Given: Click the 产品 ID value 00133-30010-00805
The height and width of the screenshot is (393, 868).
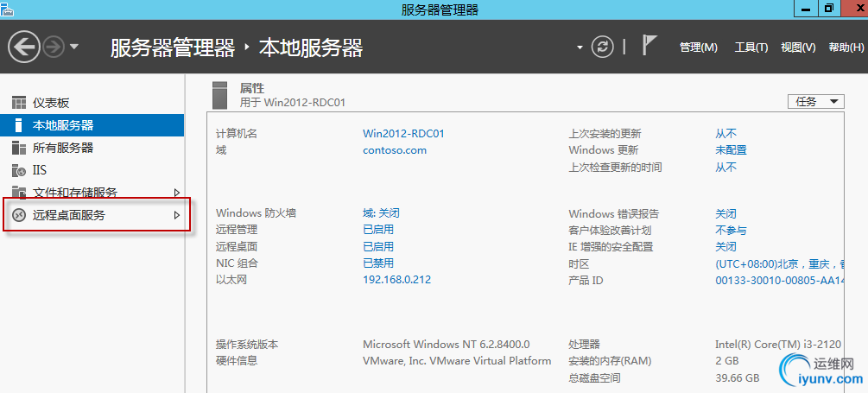Looking at the screenshot, I should click(780, 281).
